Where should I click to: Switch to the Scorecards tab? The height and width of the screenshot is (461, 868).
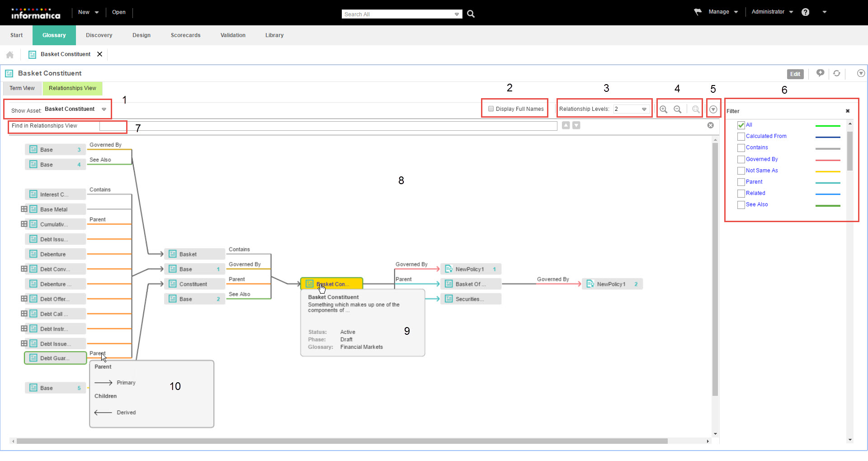click(185, 35)
